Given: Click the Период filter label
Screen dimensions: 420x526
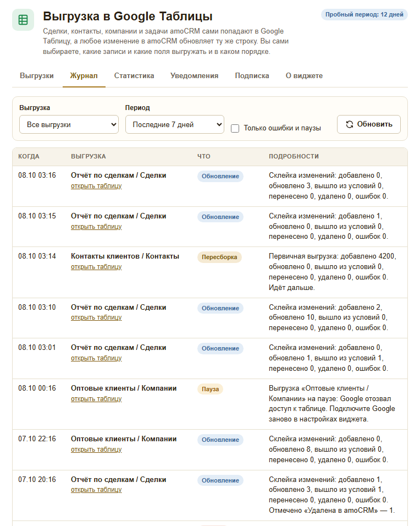Looking at the screenshot, I should [137, 108].
